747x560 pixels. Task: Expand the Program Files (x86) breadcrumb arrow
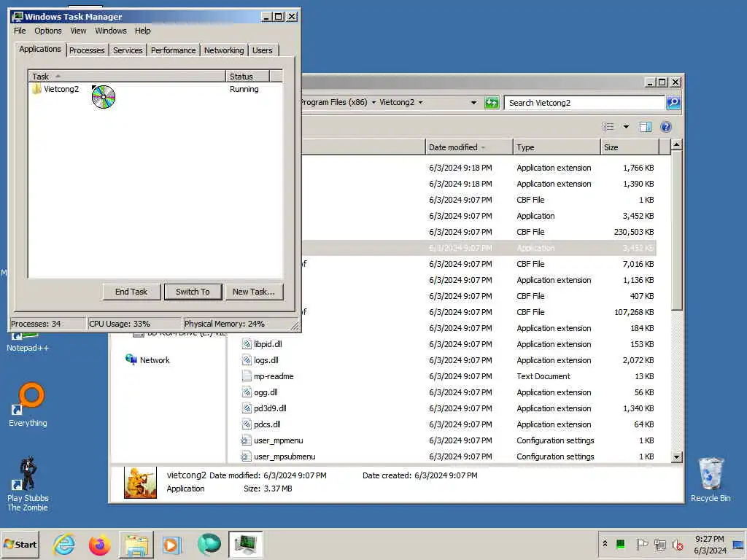point(373,102)
